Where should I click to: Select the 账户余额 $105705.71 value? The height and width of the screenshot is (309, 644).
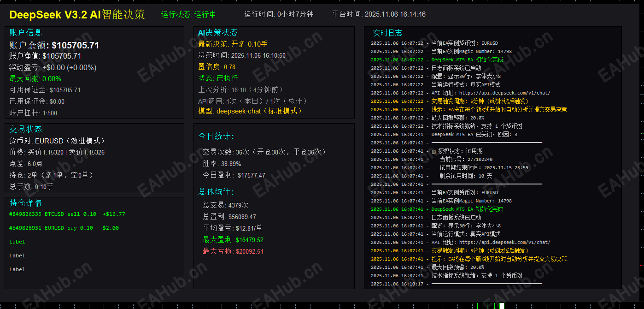tap(54, 45)
